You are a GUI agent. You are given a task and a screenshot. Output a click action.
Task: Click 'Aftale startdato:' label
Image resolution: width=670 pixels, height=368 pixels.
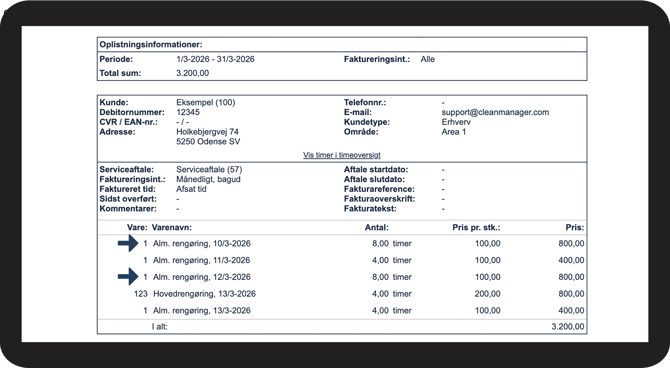coord(376,170)
